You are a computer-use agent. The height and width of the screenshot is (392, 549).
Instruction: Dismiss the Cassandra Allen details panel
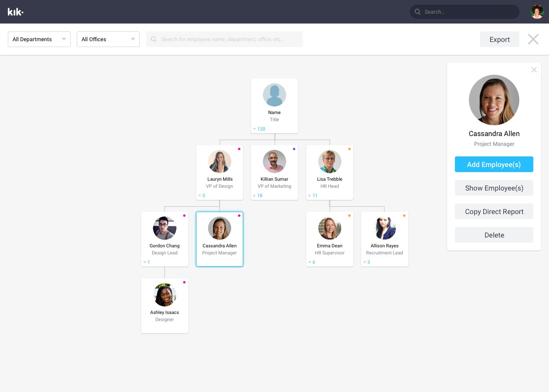[534, 70]
